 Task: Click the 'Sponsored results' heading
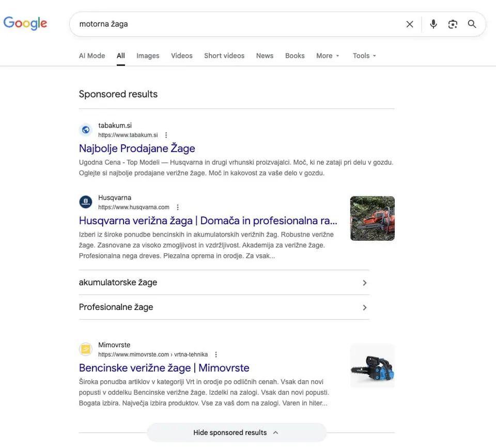tap(118, 94)
